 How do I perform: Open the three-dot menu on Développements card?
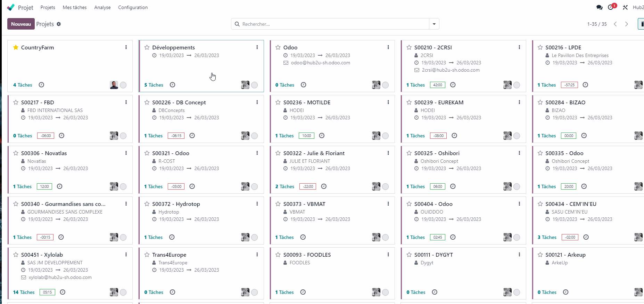(257, 47)
